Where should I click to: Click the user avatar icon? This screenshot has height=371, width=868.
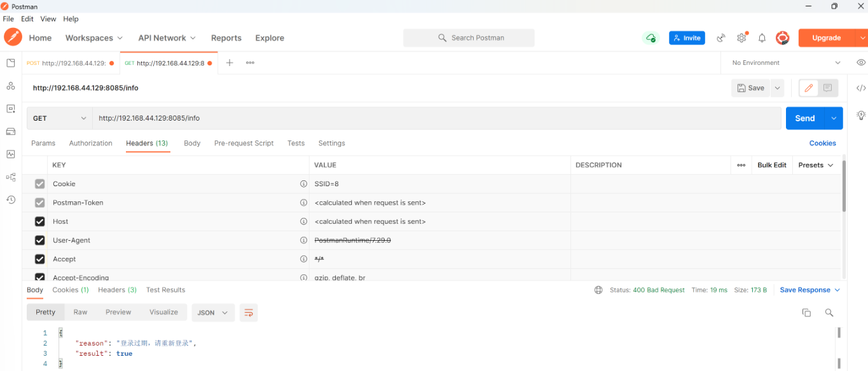coord(782,38)
